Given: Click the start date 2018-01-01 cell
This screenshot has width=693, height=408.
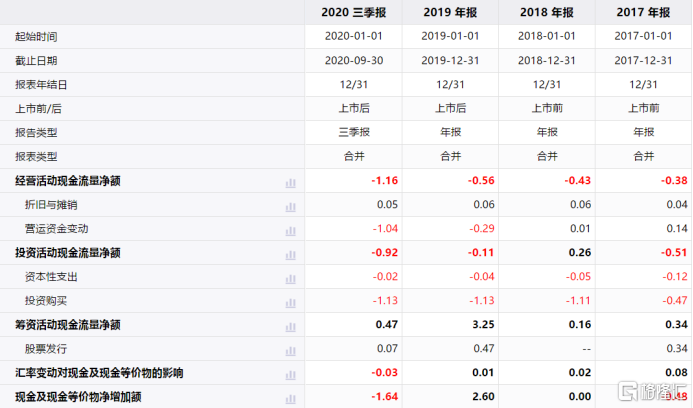Looking at the screenshot, I should (547, 36).
